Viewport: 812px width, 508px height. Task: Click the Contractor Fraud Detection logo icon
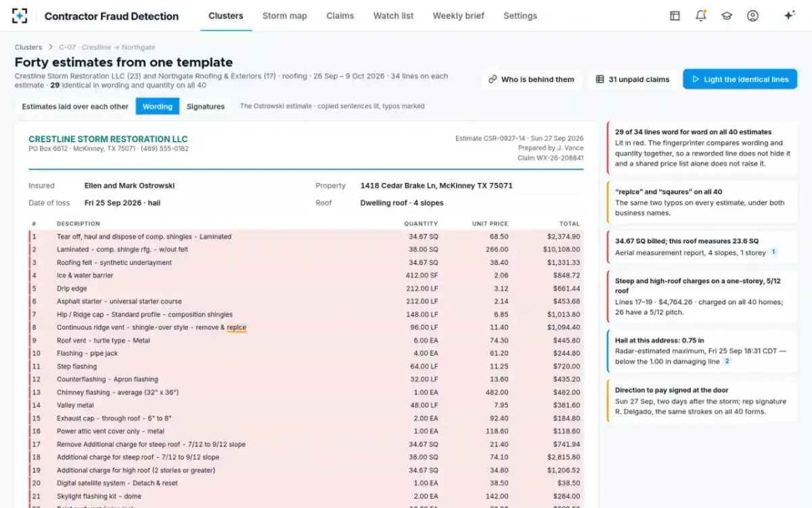click(x=20, y=16)
